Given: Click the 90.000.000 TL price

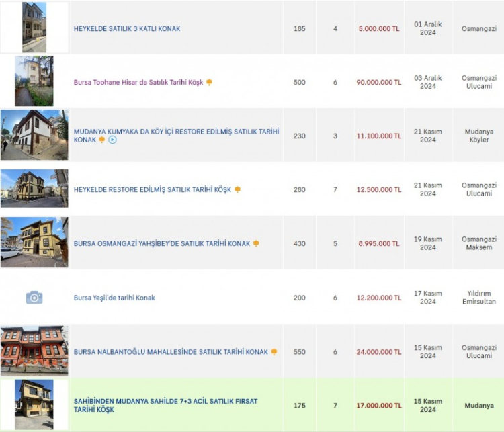Looking at the screenshot, I should click(x=379, y=83).
